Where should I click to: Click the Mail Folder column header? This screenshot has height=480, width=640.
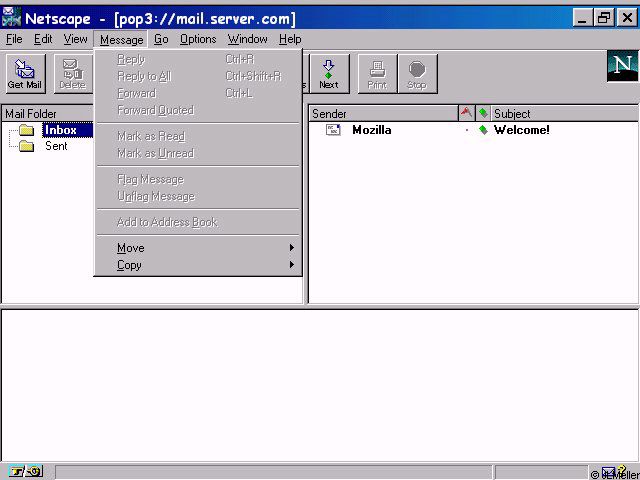tap(48, 113)
